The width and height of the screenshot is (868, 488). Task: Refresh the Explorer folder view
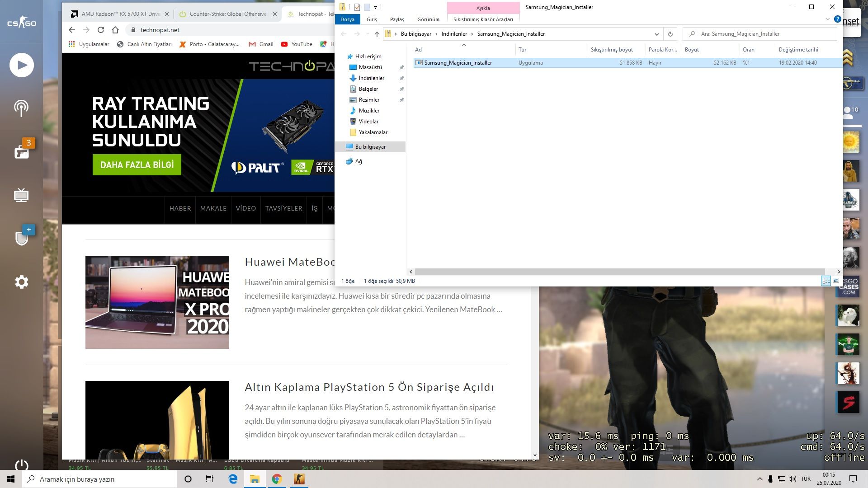[670, 34]
